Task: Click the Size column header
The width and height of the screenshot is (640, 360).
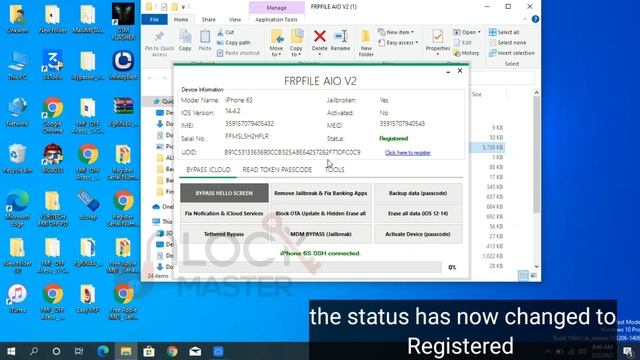Action: coord(477,94)
